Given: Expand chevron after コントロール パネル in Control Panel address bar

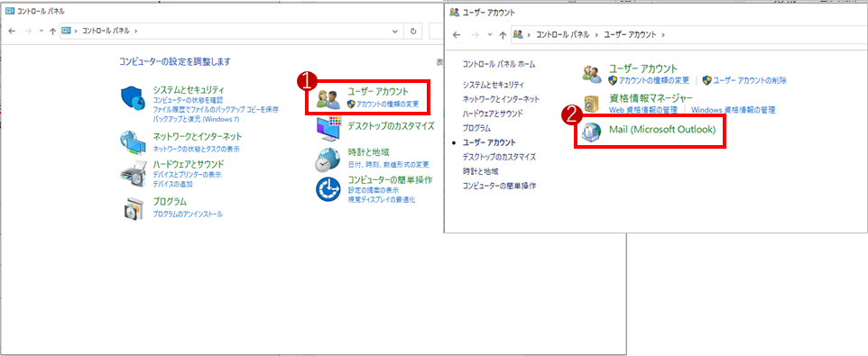Looking at the screenshot, I should (135, 32).
